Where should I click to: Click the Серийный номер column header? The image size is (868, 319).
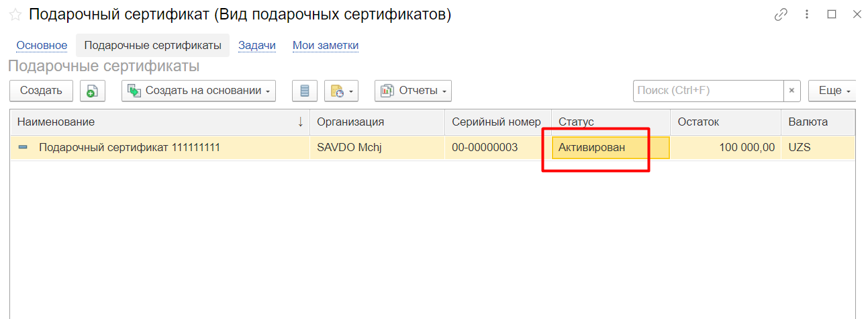click(496, 122)
